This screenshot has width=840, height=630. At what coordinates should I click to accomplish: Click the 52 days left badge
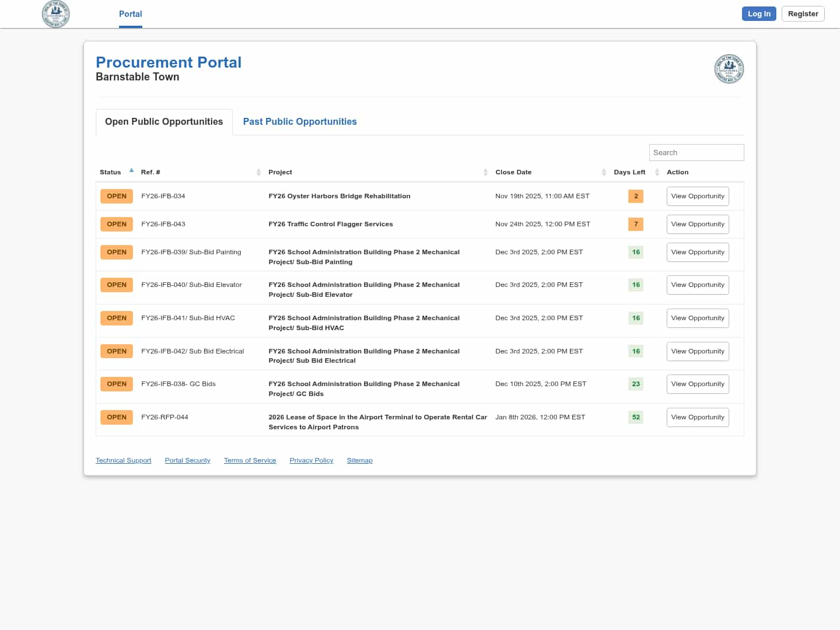tap(636, 417)
